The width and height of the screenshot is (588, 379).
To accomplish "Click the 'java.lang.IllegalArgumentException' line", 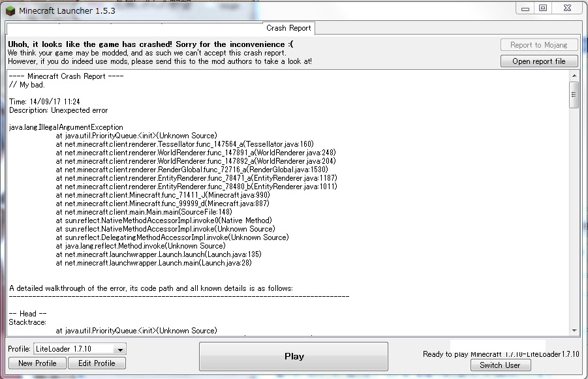I will tap(66, 127).
